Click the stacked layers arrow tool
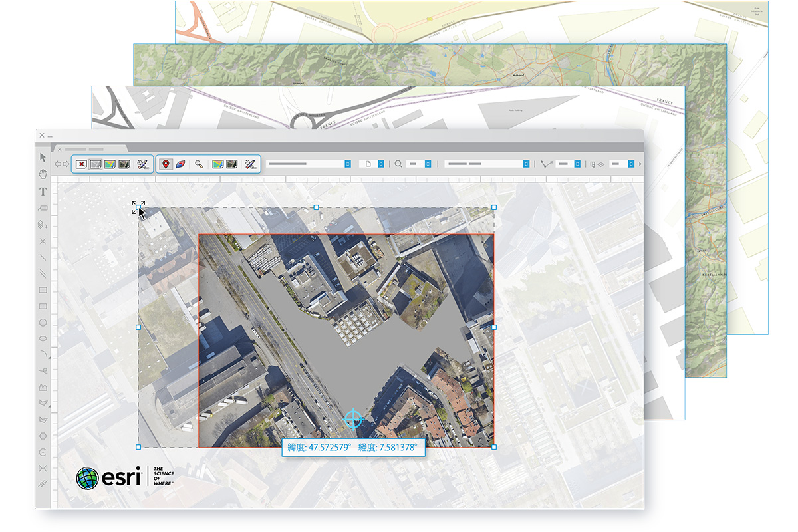This screenshot has width=798, height=532. coord(43,225)
